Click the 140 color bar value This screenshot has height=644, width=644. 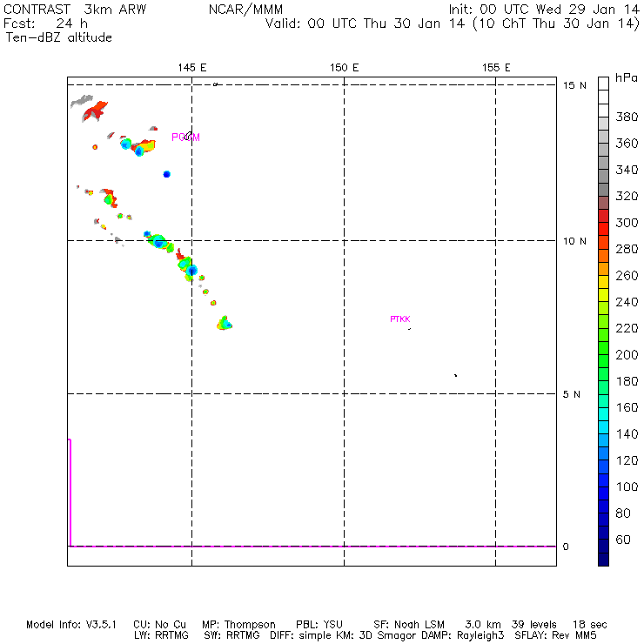(x=627, y=434)
